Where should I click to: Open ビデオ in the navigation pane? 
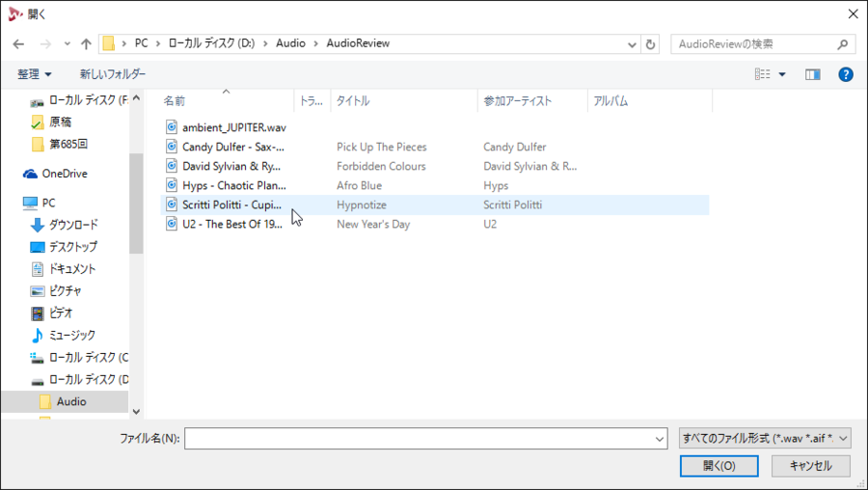pos(51,313)
